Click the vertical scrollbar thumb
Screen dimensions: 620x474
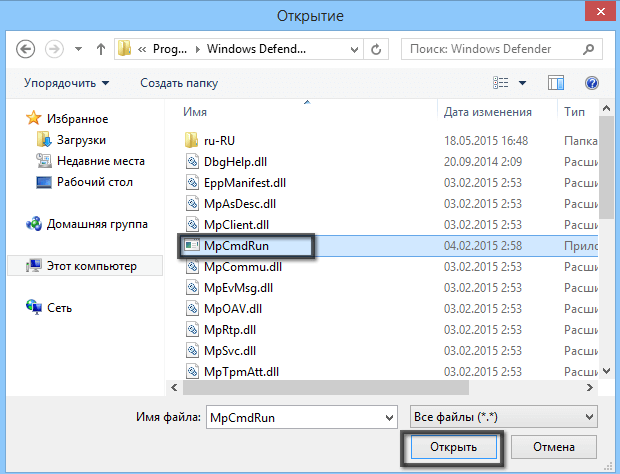[606, 167]
